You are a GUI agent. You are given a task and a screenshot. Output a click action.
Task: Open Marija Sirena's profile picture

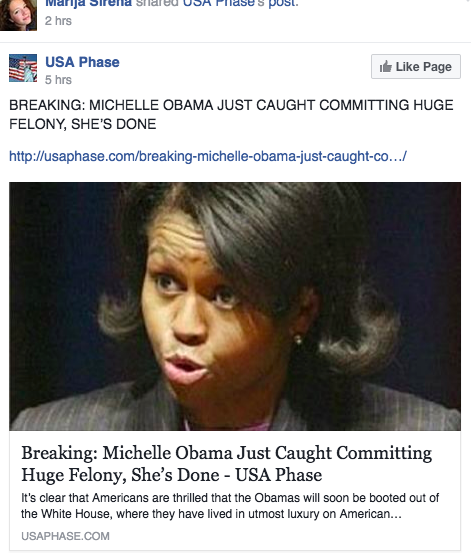[18, 15]
